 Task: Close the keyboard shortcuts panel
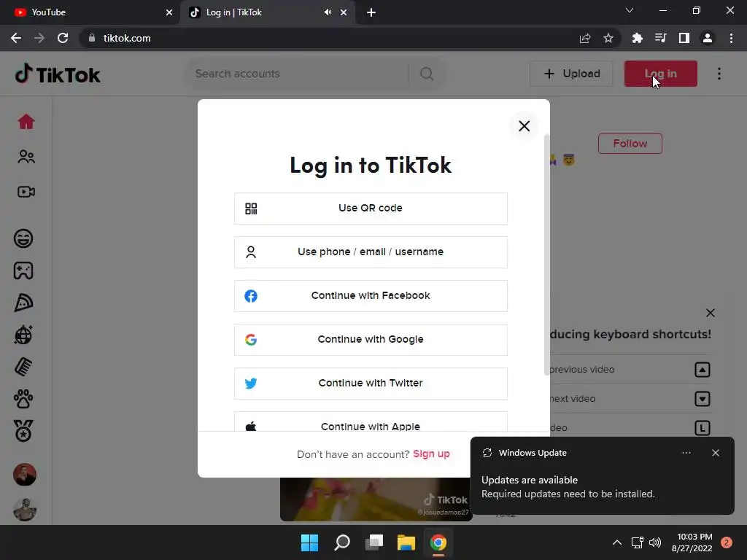pyautogui.click(x=711, y=313)
